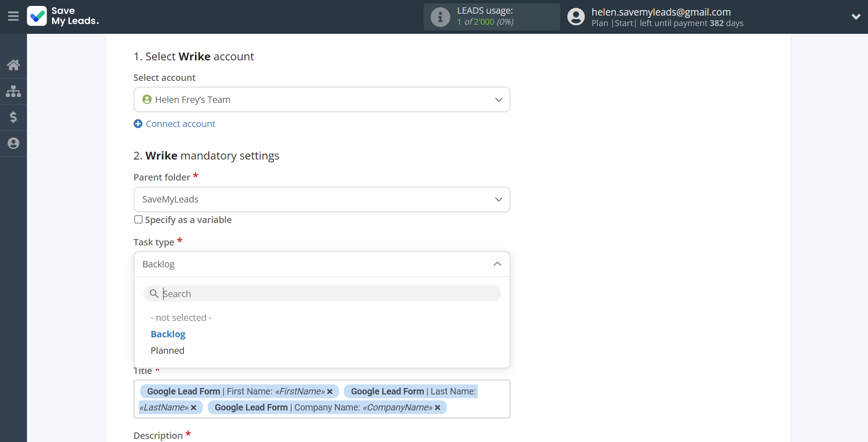Open the profile icon in sidebar

[x=13, y=144]
